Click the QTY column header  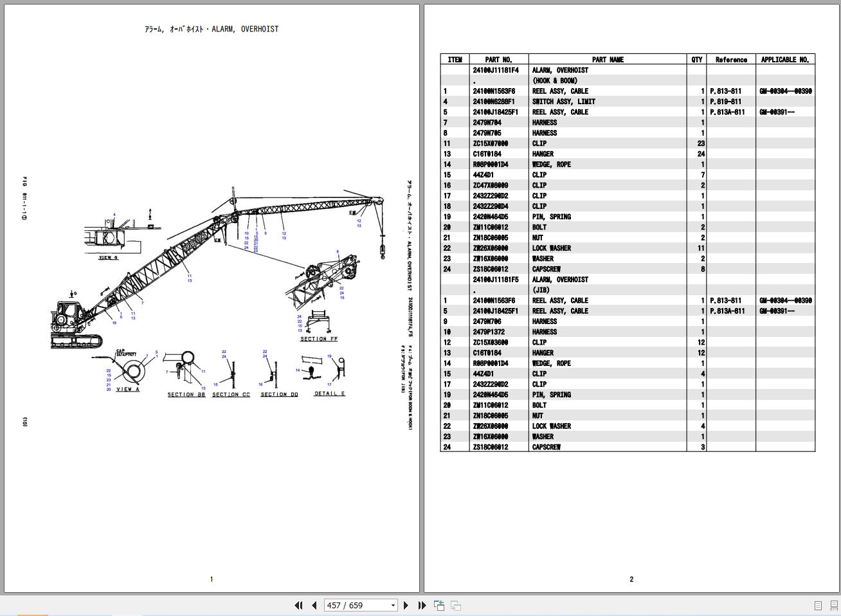pyautogui.click(x=696, y=59)
